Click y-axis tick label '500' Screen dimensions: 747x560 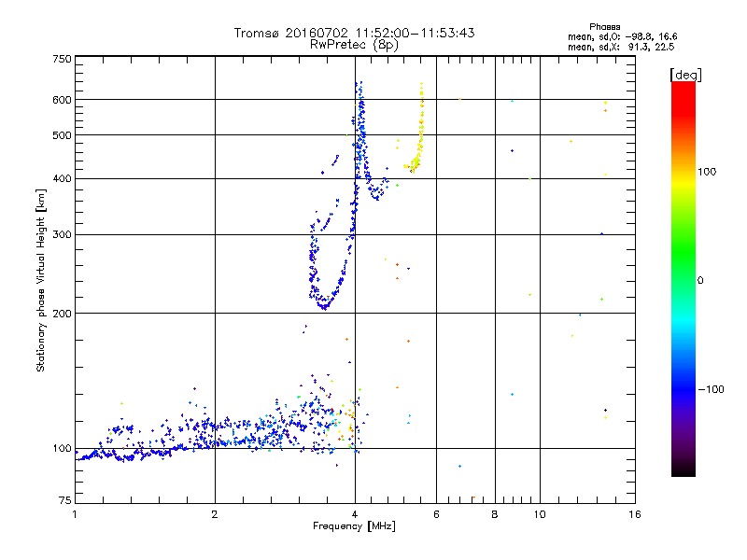63,135
